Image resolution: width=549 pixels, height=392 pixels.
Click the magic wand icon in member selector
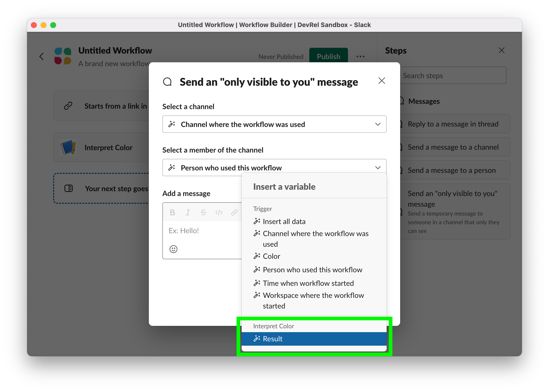[x=172, y=168]
